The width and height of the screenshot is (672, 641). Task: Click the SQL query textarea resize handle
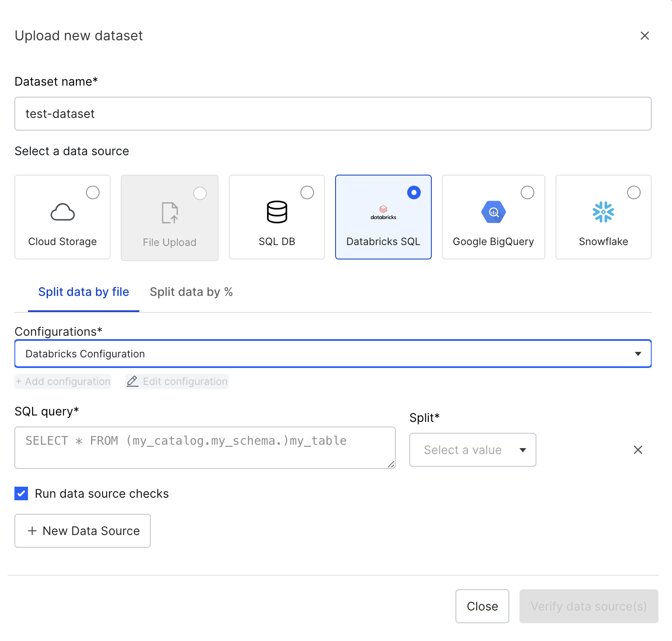pos(391,465)
